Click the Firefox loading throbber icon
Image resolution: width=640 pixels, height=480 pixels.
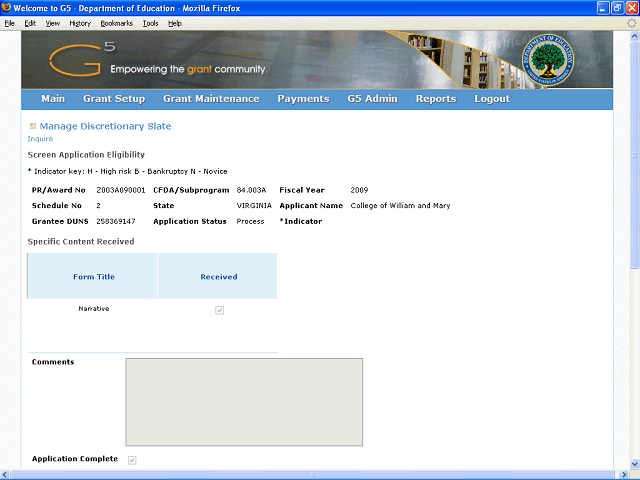[631, 23]
